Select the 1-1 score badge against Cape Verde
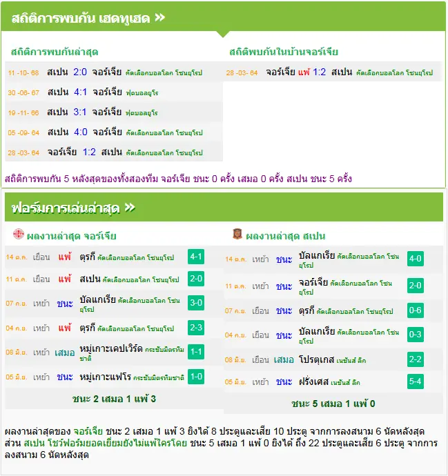The height and width of the screenshot is (476, 448). click(x=196, y=352)
